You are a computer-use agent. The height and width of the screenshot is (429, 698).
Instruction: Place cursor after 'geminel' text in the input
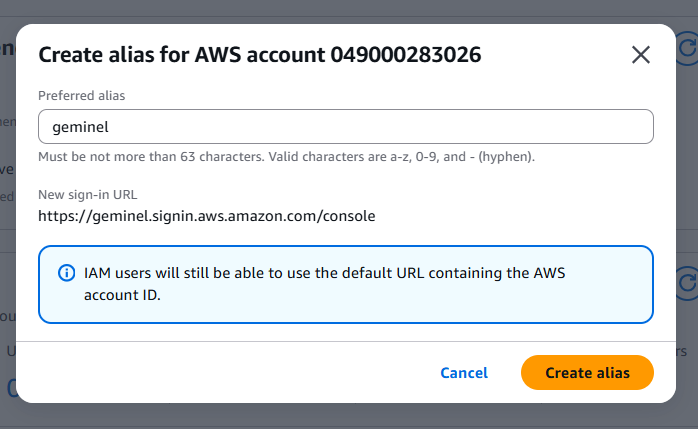point(110,127)
